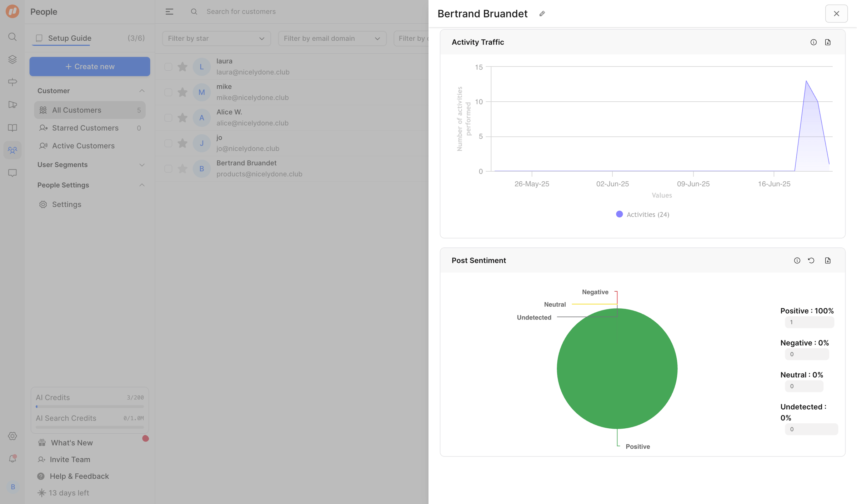
Task: Tick the checkbox for Bertrand Bruandet
Action: pos(168,168)
